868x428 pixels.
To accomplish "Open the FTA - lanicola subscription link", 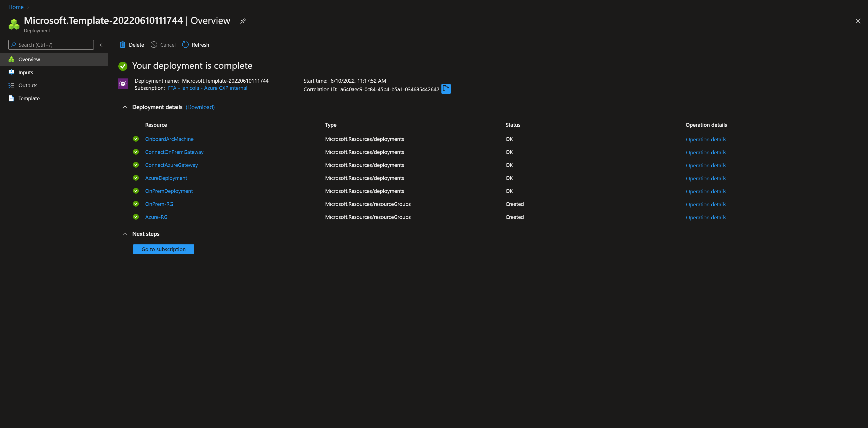I will [x=207, y=88].
